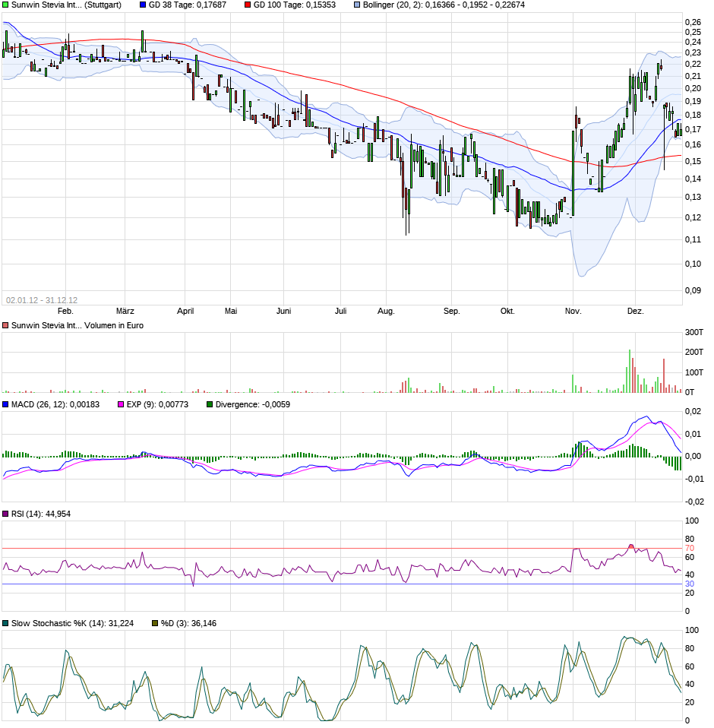714x728 pixels.
Task: Click the light-blue Bollinger legend swatch
Action: click(x=357, y=5)
